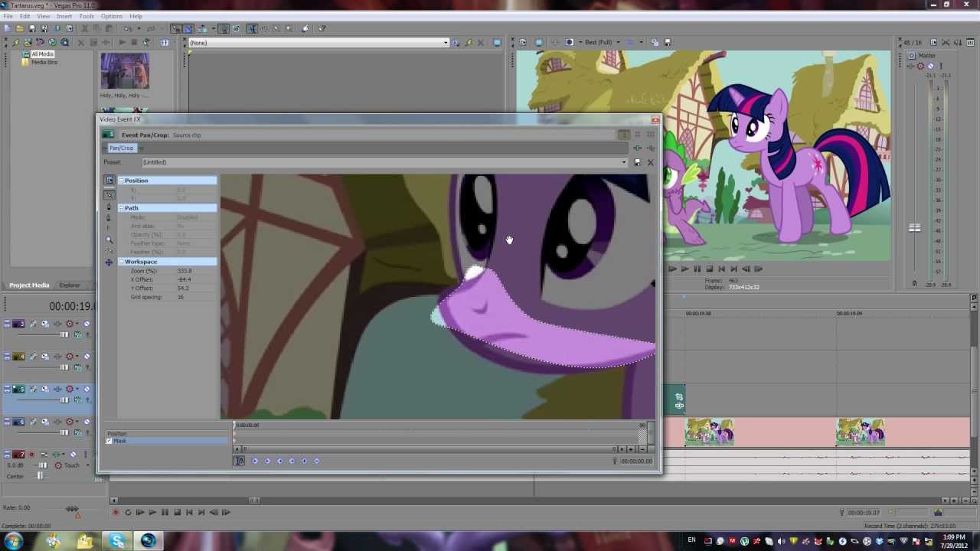
Task: Select Media Bins in the media tree
Action: 44,62
